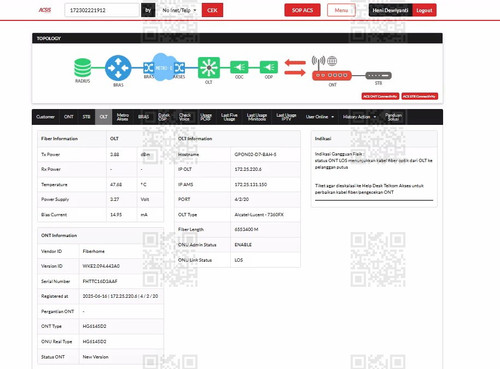Image resolution: width=500 pixels, height=369 pixels.
Task: Select the active OLT tab
Action: pyautogui.click(x=104, y=117)
